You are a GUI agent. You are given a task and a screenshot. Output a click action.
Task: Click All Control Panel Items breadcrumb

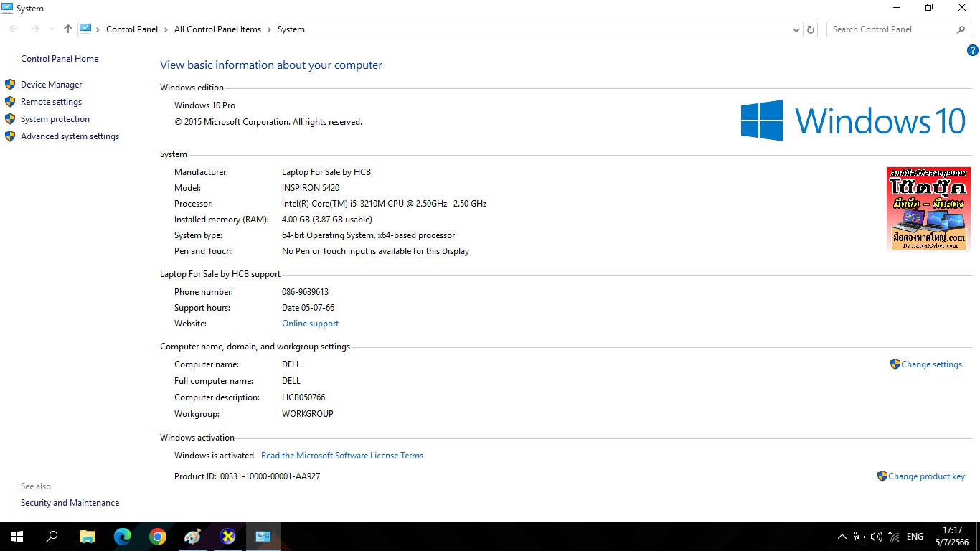[217, 29]
